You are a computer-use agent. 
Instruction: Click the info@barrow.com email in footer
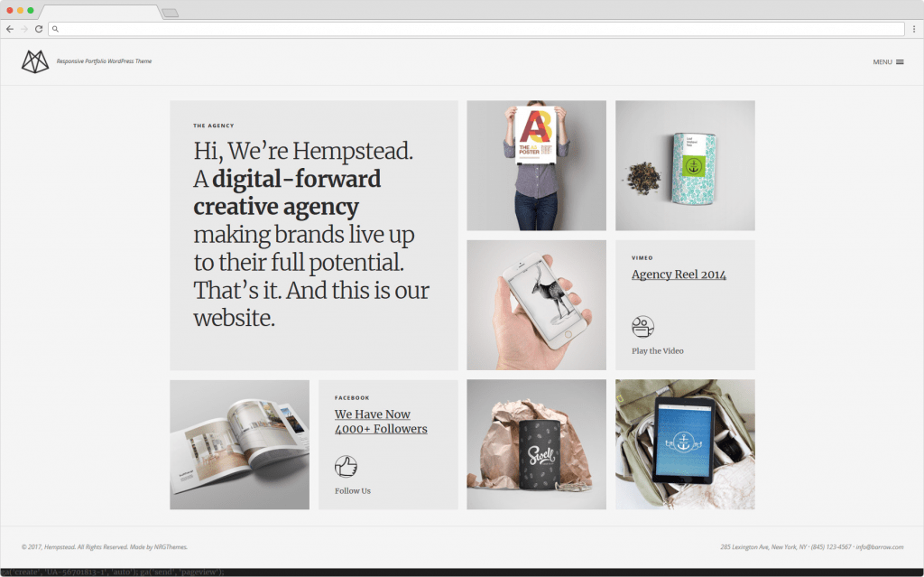[x=879, y=547]
